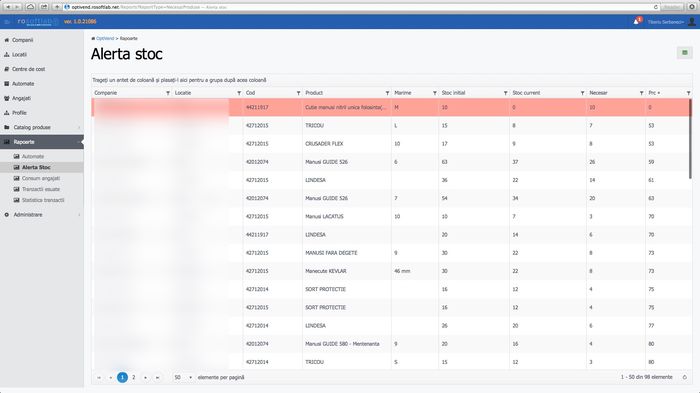The image size is (700, 393).
Task: Open Angajati in sidebar
Action: click(42, 98)
